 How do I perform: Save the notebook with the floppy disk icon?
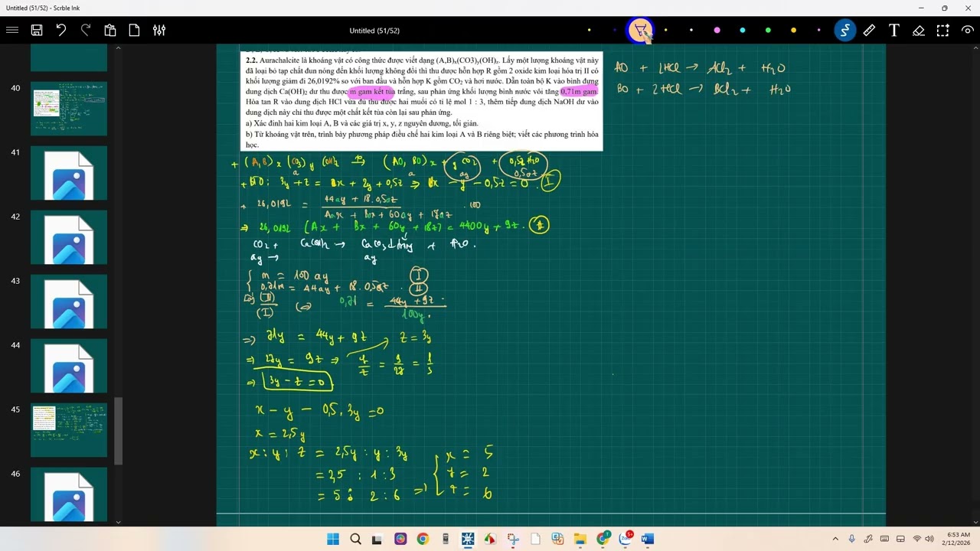point(37,31)
